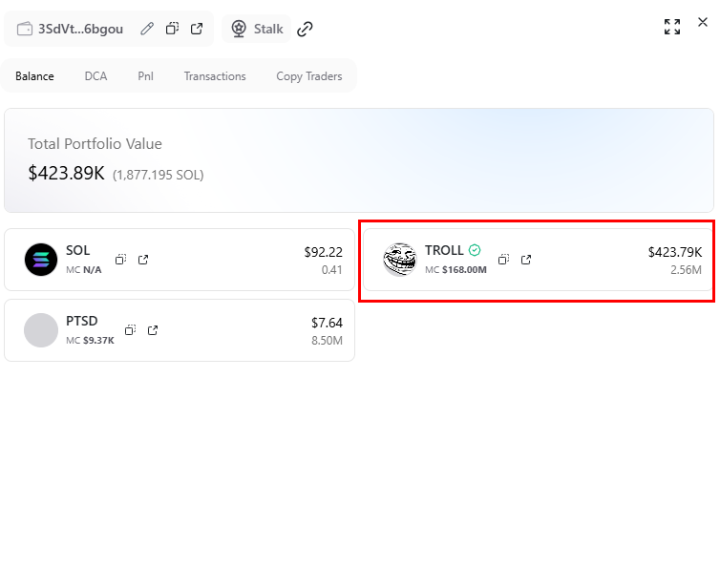Toggle fullscreen with the expand icon

(672, 27)
